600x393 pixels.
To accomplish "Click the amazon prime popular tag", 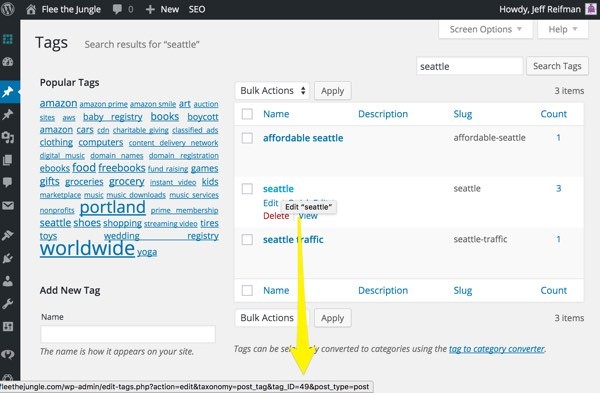I will pyautogui.click(x=103, y=104).
